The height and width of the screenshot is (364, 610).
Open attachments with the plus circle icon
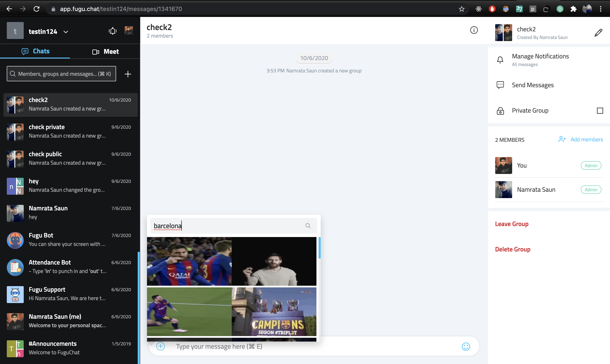tap(161, 346)
